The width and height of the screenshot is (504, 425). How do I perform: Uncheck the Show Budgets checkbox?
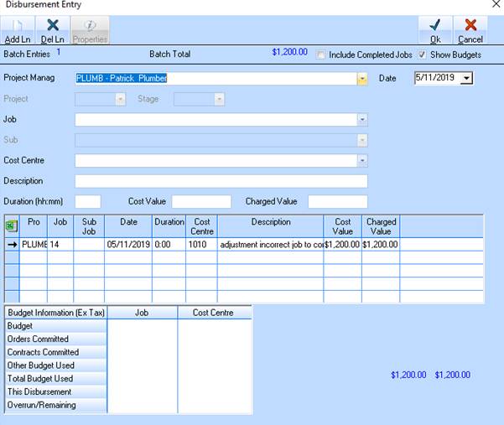click(x=422, y=54)
